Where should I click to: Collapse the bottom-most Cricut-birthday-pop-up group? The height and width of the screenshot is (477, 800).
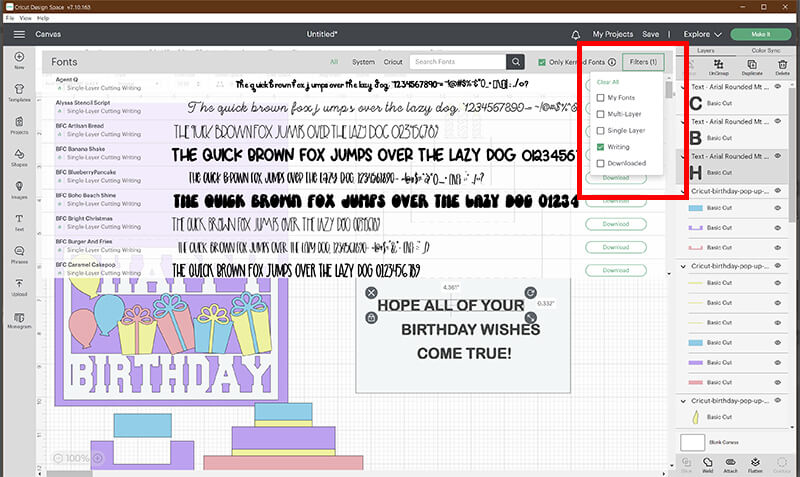pyautogui.click(x=683, y=401)
